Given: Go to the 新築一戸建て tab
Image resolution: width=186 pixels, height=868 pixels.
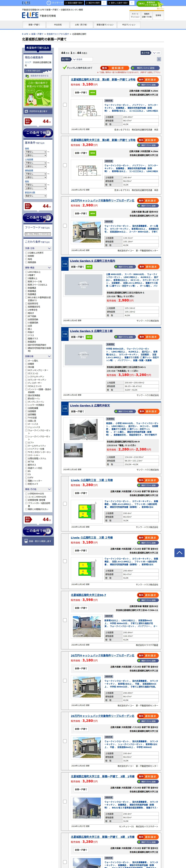Looking at the screenshot, I should 34,25.
